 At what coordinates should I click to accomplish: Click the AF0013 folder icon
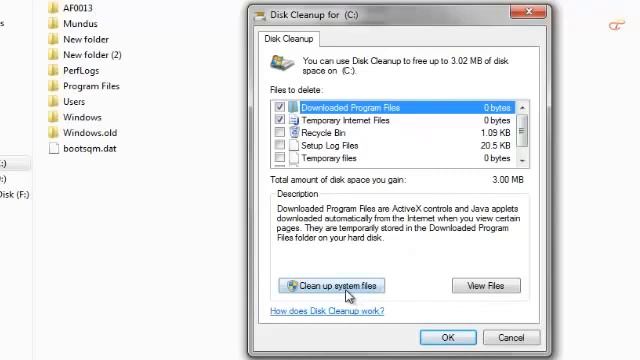[x=53, y=8]
